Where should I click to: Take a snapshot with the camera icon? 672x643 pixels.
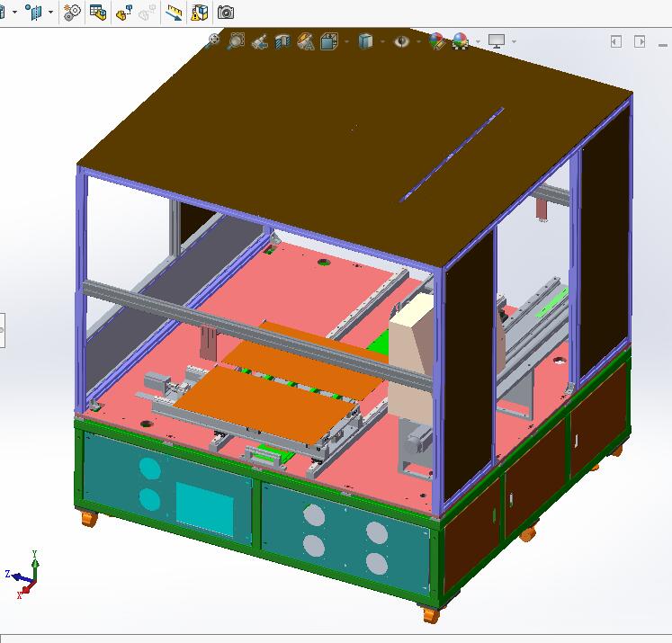click(226, 12)
